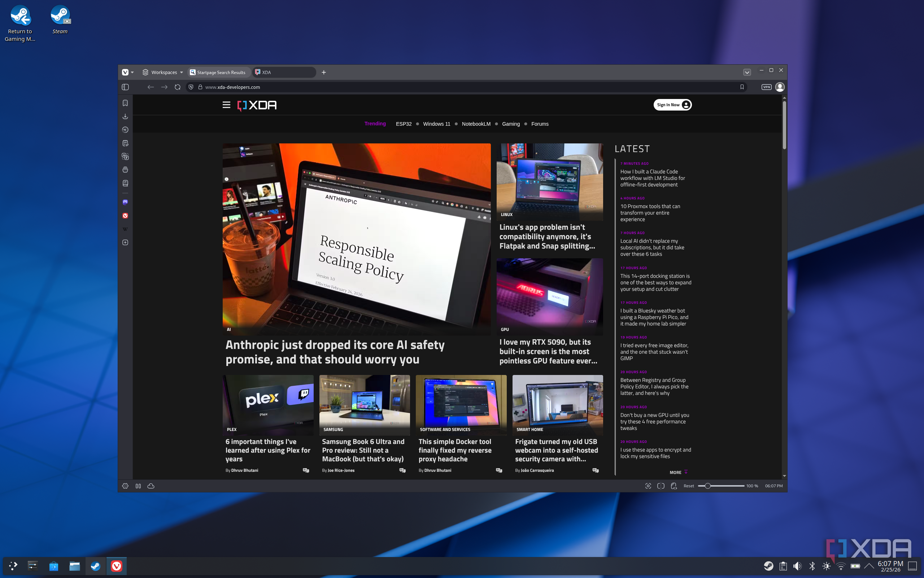
Task: Go back to the previous page
Action: click(x=151, y=87)
